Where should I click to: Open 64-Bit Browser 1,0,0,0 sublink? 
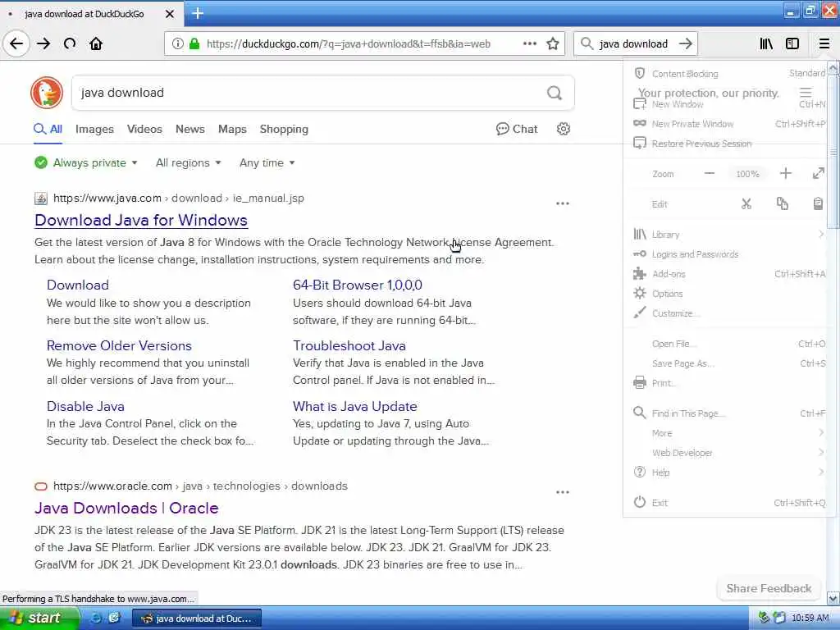(x=358, y=285)
